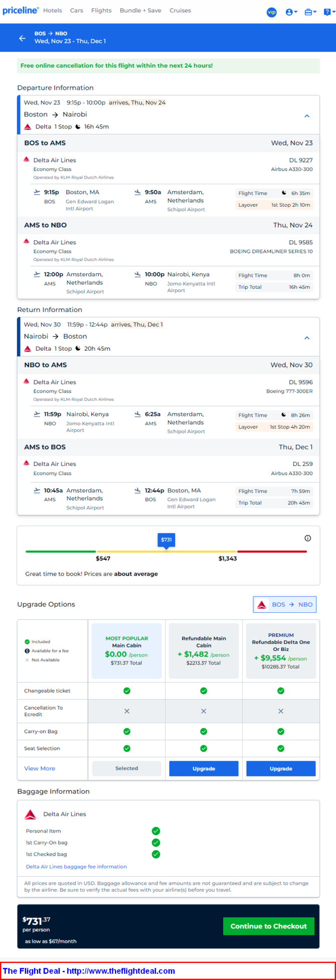Open the Flights menu item

click(x=101, y=11)
